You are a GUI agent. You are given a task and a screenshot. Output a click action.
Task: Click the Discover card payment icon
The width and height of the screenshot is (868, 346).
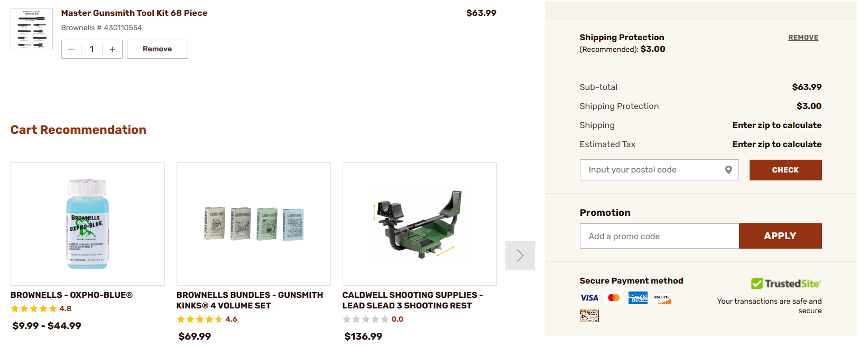pos(662,297)
